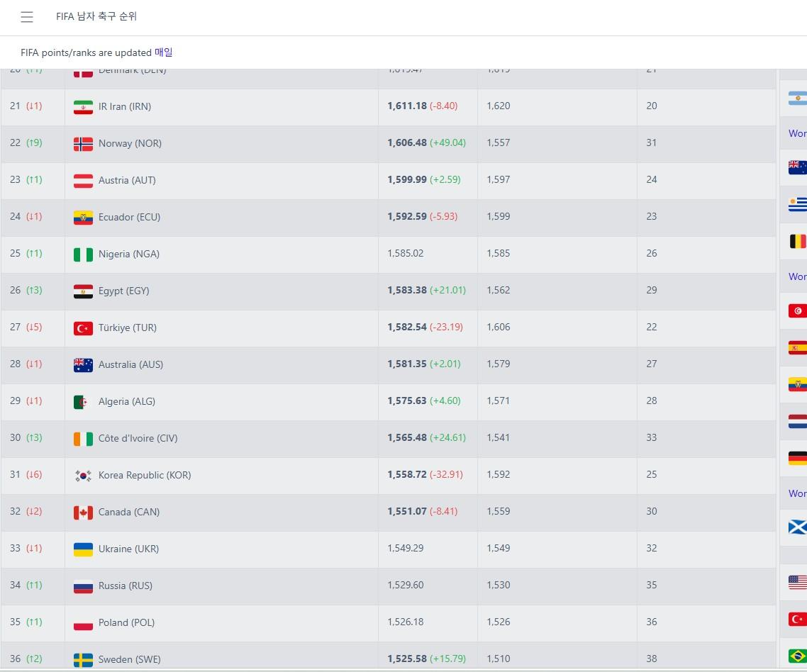The width and height of the screenshot is (807, 672).
Task: Click the Spain flag in right sidebar
Action: [x=797, y=348]
